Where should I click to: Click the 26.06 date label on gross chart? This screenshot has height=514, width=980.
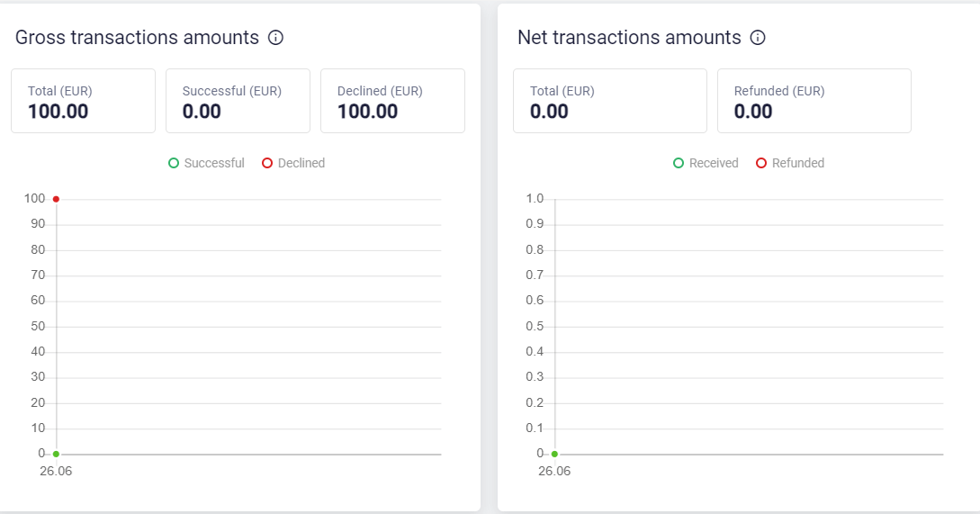point(56,472)
